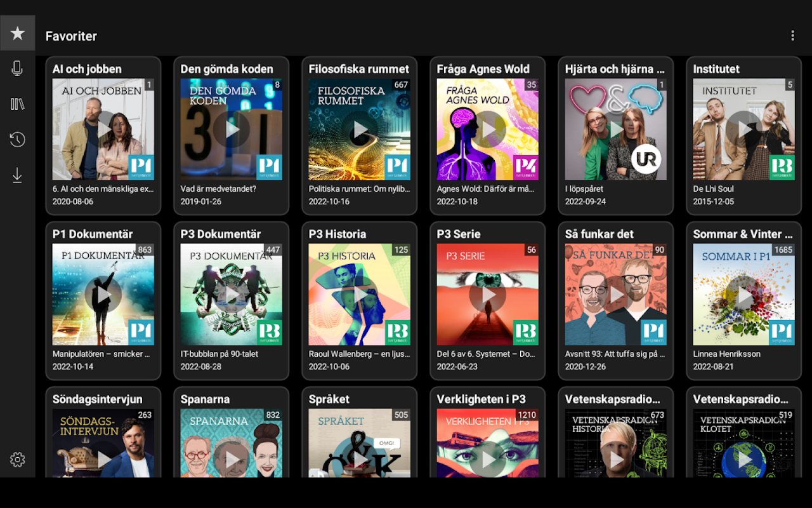Open the Så funkar det podcast title
This screenshot has height=508, width=812.
pyautogui.click(x=599, y=234)
